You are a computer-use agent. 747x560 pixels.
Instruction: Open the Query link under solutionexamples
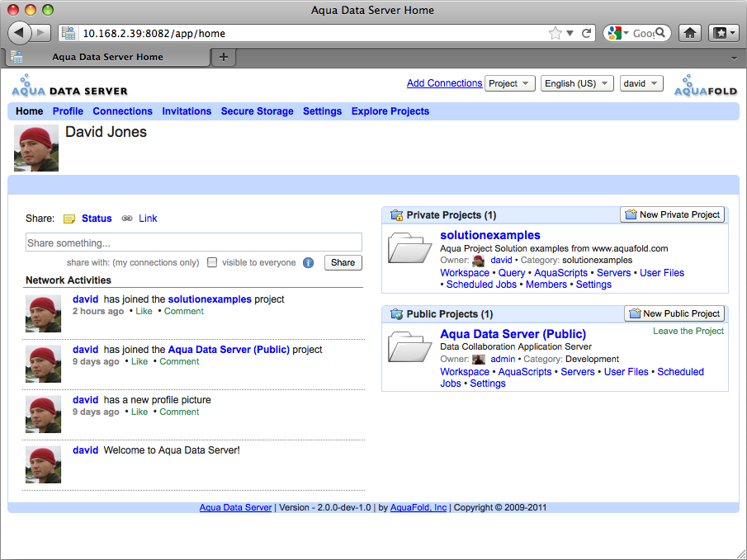511,273
